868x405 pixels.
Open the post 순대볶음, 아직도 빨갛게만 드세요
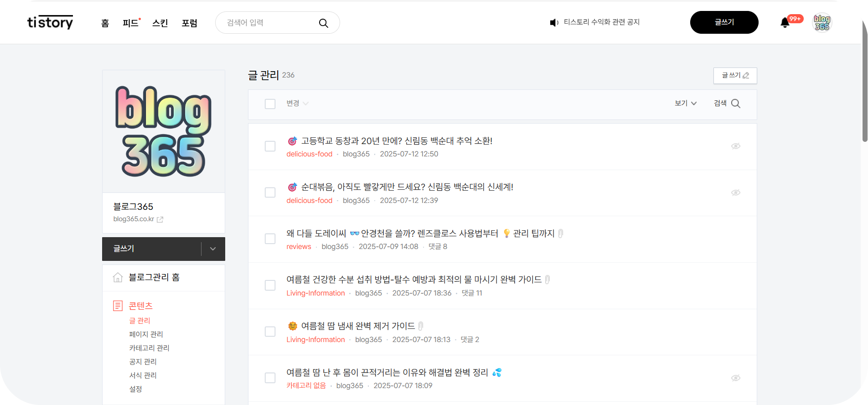coord(407,187)
